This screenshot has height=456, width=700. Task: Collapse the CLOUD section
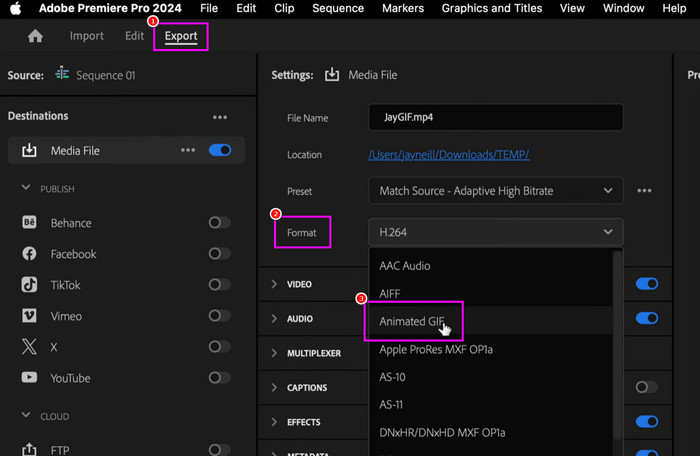click(x=26, y=415)
